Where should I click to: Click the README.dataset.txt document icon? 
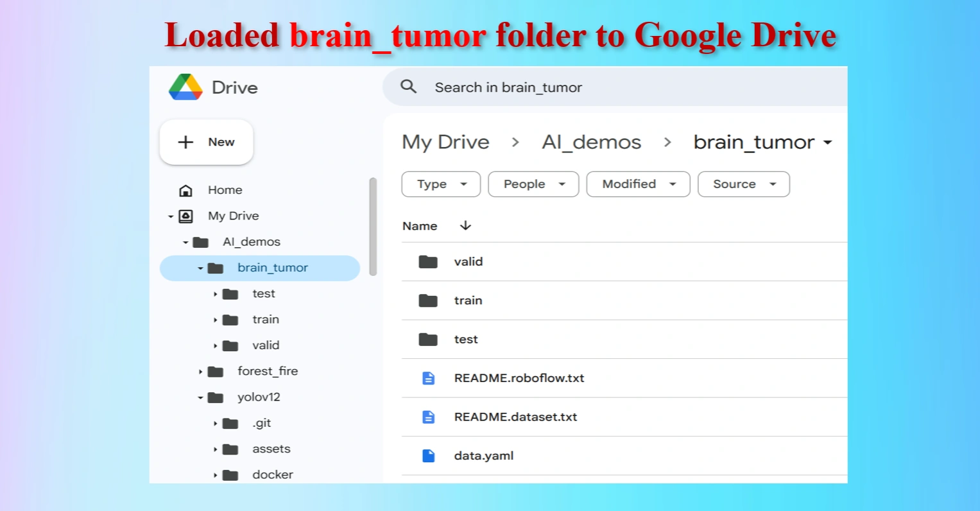pos(429,417)
